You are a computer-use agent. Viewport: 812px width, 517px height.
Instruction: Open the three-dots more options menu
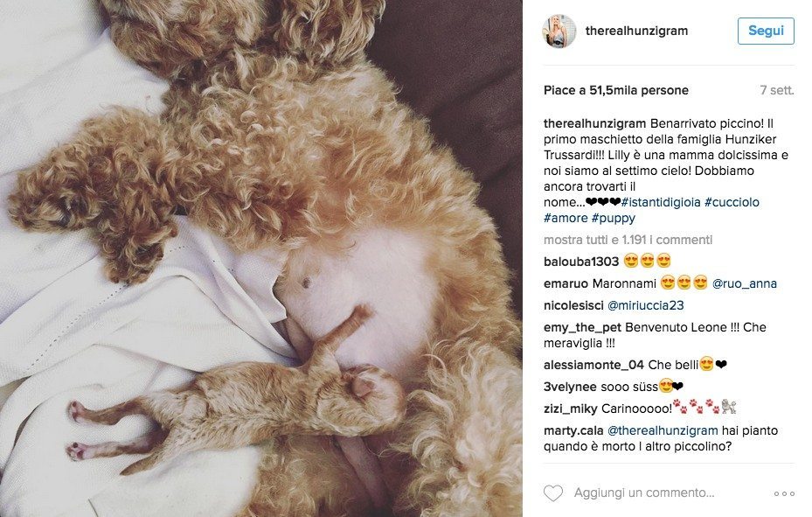point(784,493)
